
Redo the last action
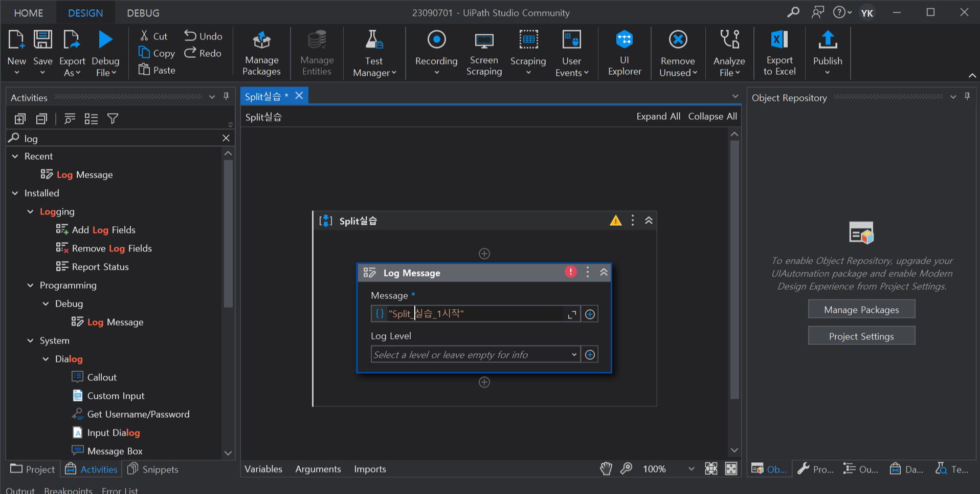(x=203, y=53)
